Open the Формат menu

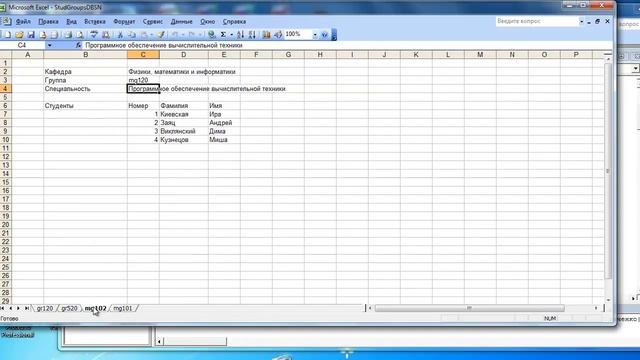coord(124,22)
